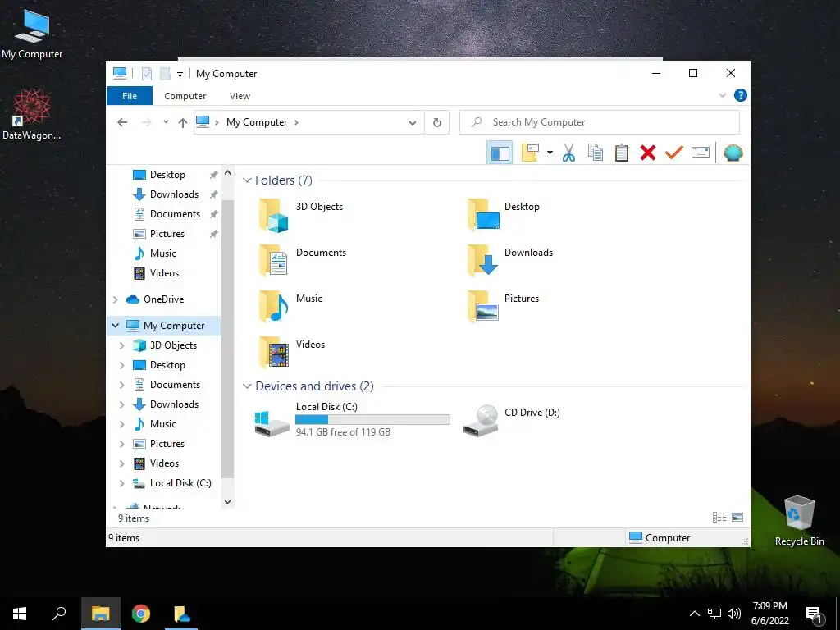Viewport: 840px width, 630px height.
Task: Open dropdown arrow beside new folder icon
Action: (550, 153)
